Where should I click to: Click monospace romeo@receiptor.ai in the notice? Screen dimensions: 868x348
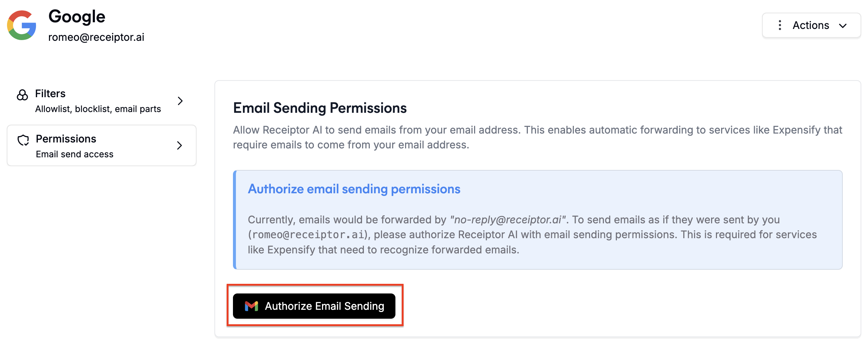click(x=308, y=235)
